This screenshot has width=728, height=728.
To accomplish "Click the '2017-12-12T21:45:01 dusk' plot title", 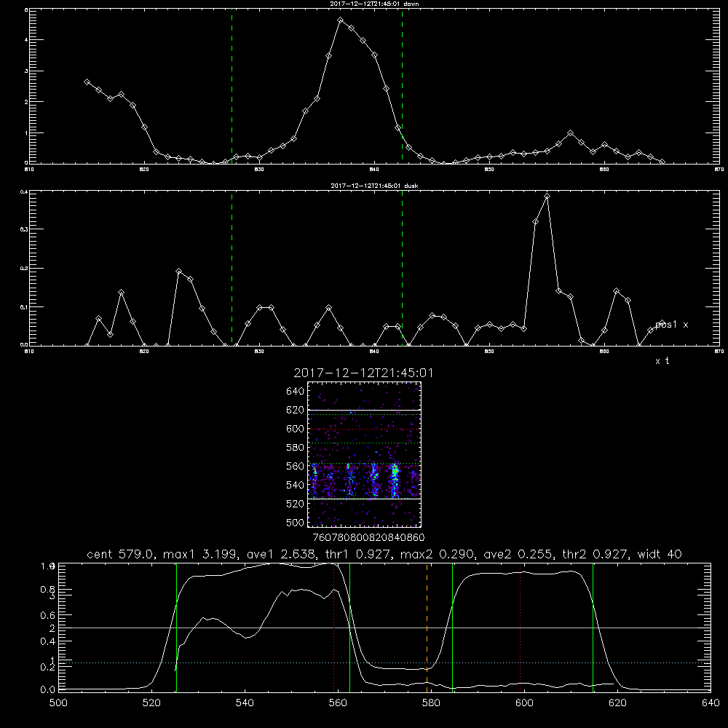I will (374, 186).
